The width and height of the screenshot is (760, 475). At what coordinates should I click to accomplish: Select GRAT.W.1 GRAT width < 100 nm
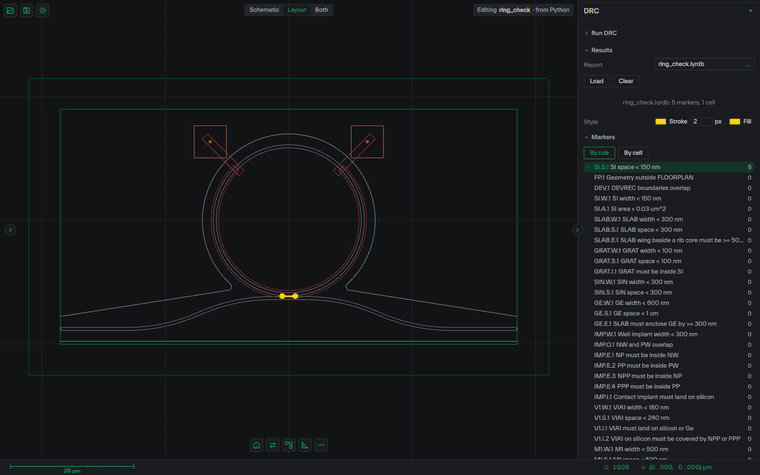(668, 251)
